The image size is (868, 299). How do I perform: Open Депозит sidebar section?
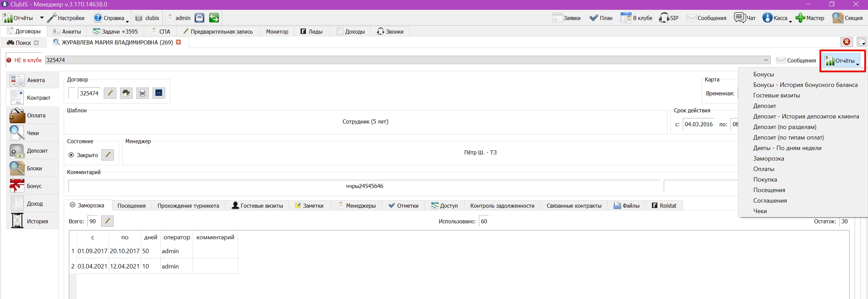pos(33,151)
